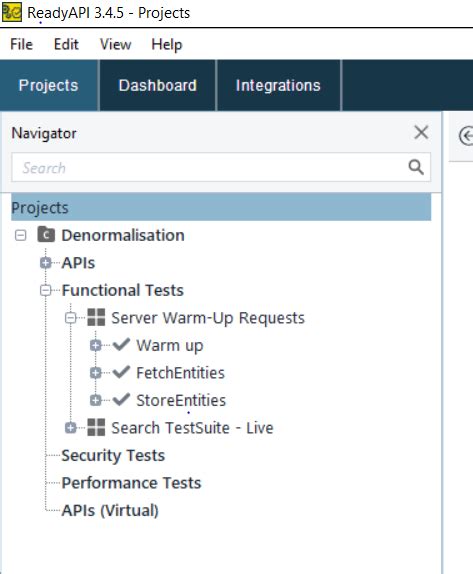The height and width of the screenshot is (574, 473).
Task: Click the Search TestSuite - Live grid icon
Action: pos(96,427)
